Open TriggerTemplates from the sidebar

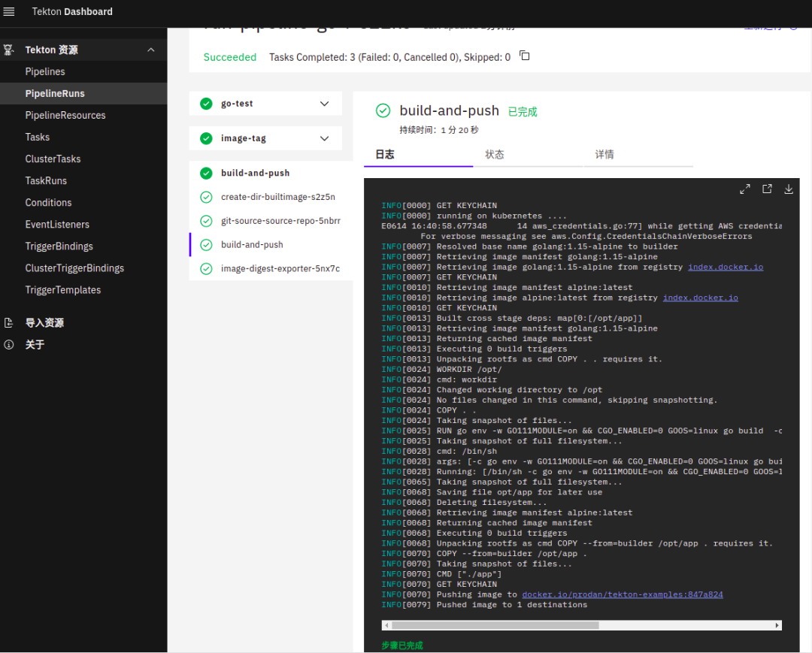[62, 290]
